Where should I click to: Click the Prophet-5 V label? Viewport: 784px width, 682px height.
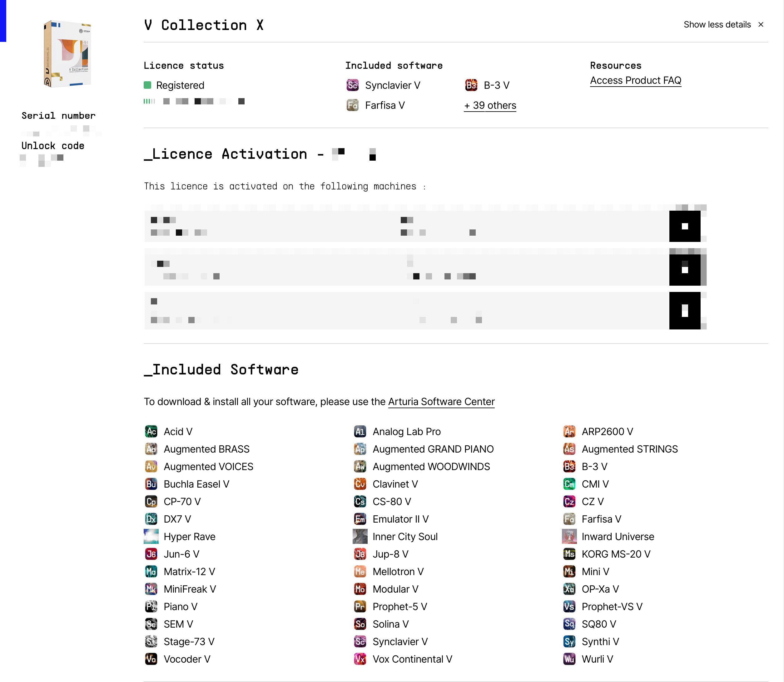(x=399, y=606)
